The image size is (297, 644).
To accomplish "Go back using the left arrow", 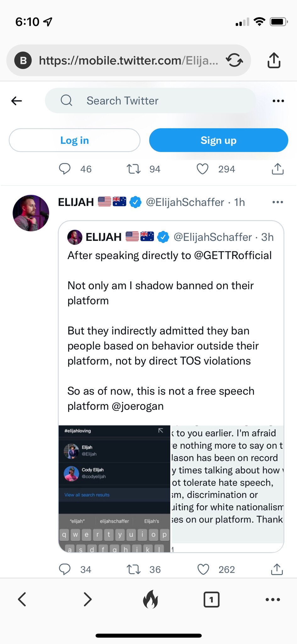I will point(17,100).
